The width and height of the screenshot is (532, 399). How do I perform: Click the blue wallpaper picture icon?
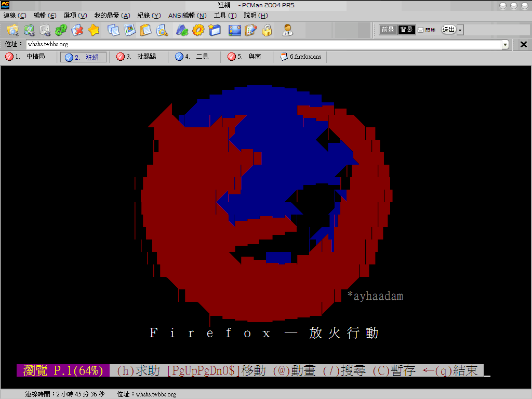pyautogui.click(x=234, y=30)
